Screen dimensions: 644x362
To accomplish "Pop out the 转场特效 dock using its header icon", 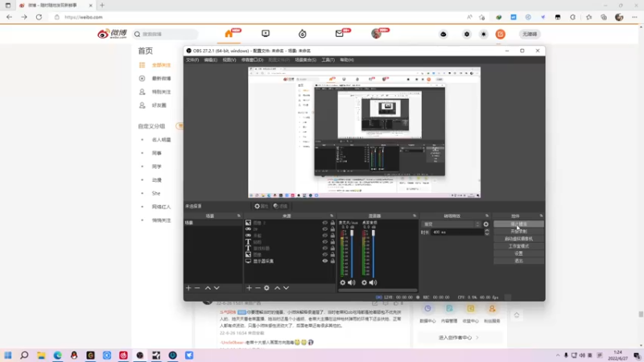I will (x=487, y=216).
